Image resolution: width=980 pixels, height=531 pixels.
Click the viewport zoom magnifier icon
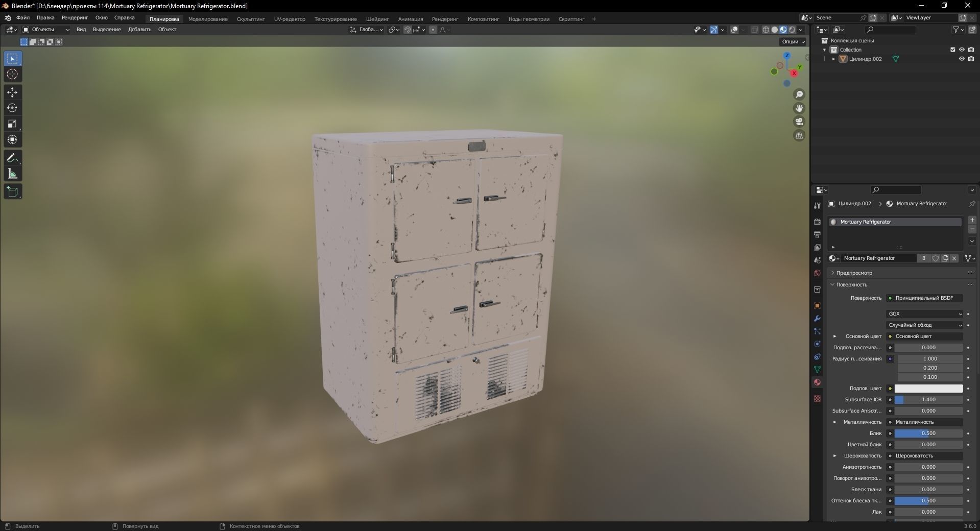tap(799, 94)
